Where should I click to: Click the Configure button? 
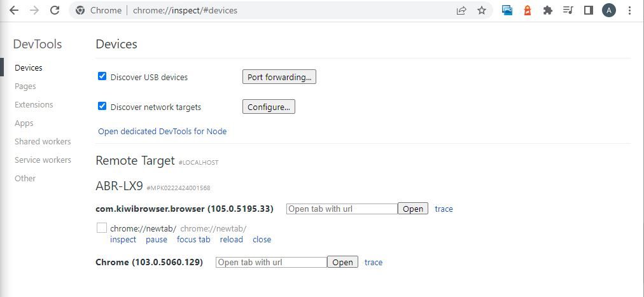tap(269, 107)
